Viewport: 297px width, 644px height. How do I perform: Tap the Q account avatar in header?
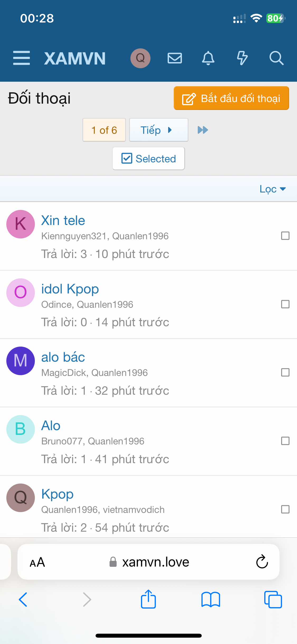click(140, 58)
